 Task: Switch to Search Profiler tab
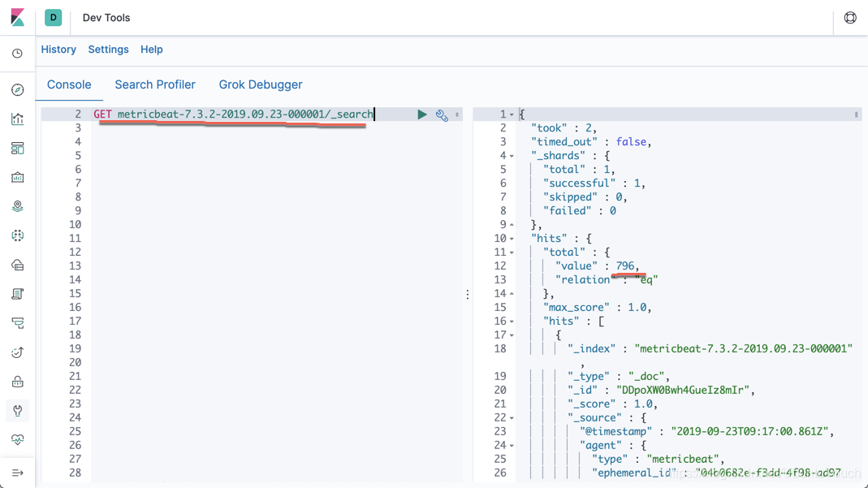(x=155, y=84)
